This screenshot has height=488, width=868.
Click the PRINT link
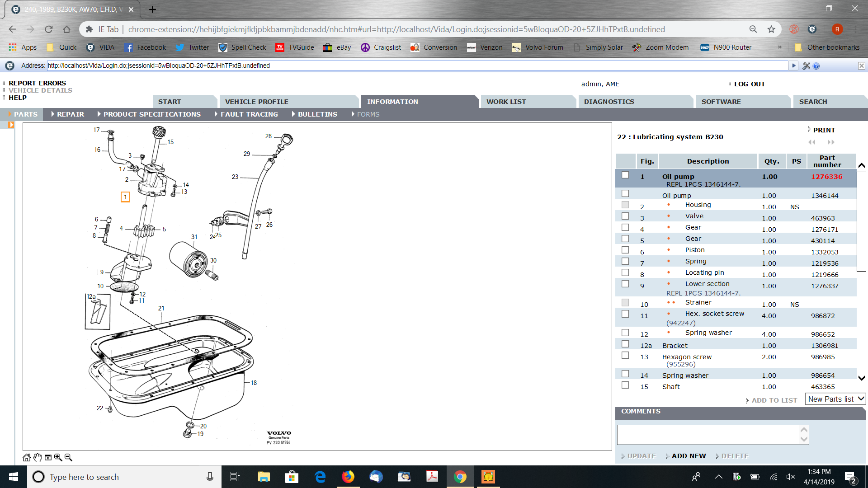(x=824, y=130)
